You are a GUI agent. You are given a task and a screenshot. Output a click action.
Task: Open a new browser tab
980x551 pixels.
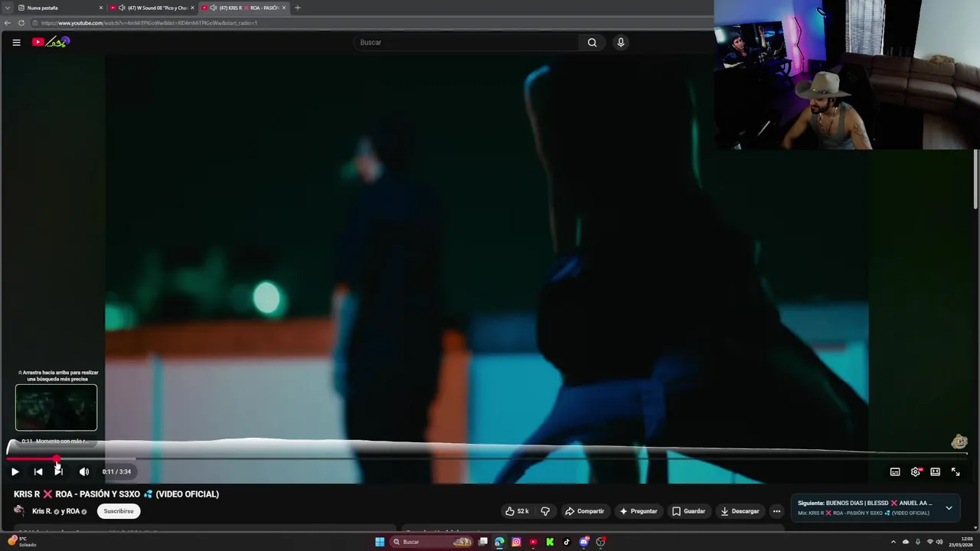click(x=298, y=8)
